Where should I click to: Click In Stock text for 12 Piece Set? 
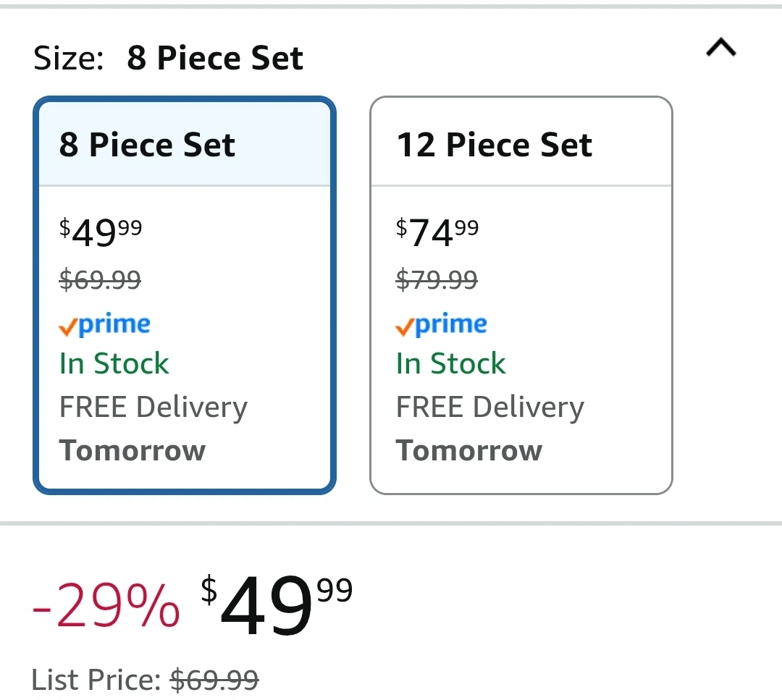pos(450,363)
